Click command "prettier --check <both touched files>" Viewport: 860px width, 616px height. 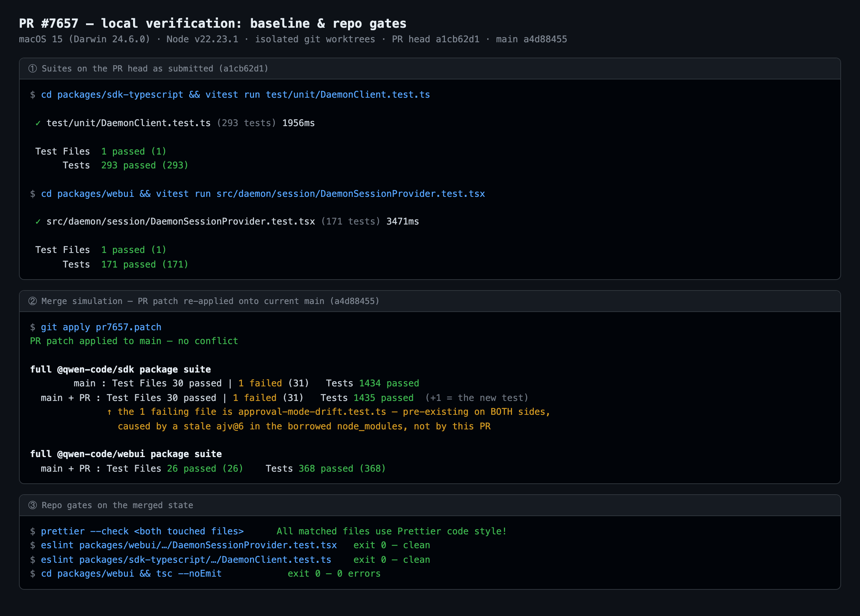(142, 531)
